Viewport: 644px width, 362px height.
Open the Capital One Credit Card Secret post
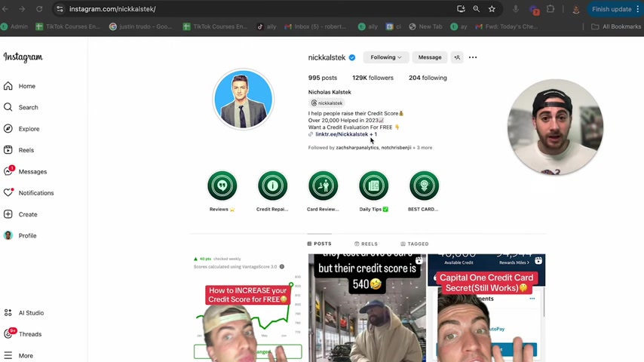486,308
